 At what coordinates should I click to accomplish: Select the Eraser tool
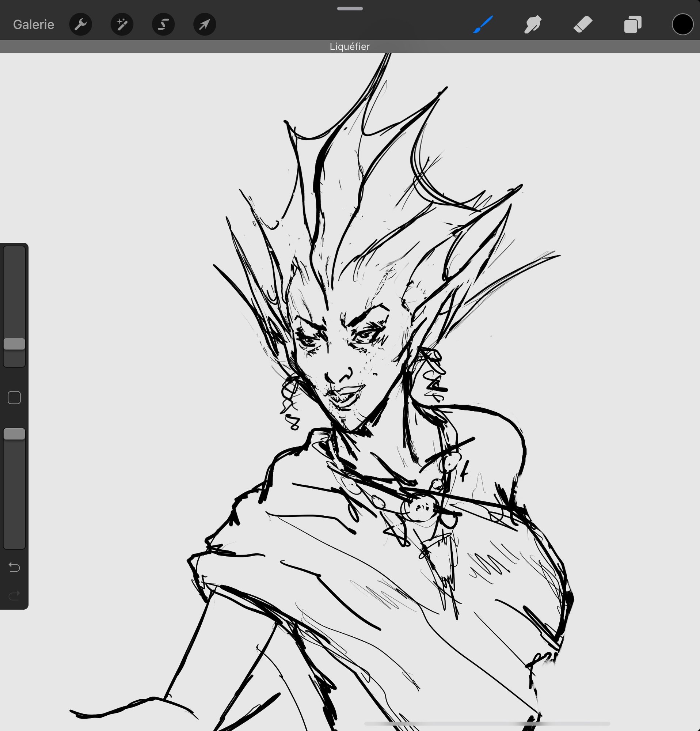pyautogui.click(x=583, y=24)
